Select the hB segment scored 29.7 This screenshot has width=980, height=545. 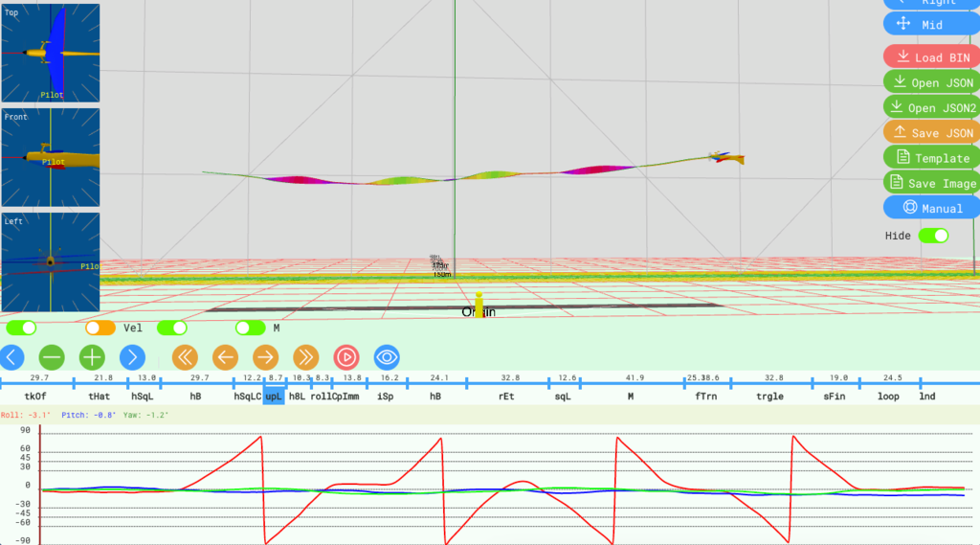coord(195,397)
